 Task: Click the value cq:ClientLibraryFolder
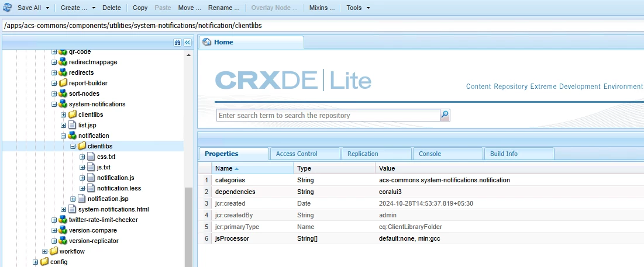coord(410,227)
